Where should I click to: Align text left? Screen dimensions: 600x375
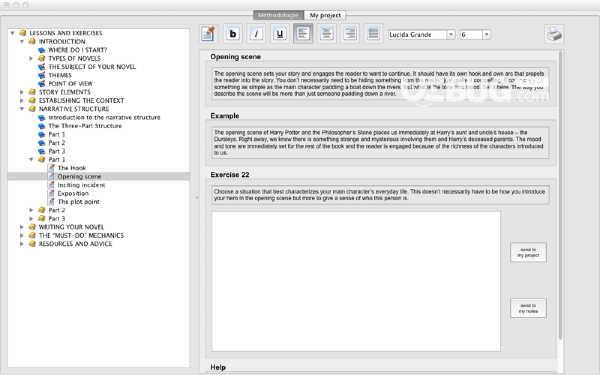click(303, 34)
